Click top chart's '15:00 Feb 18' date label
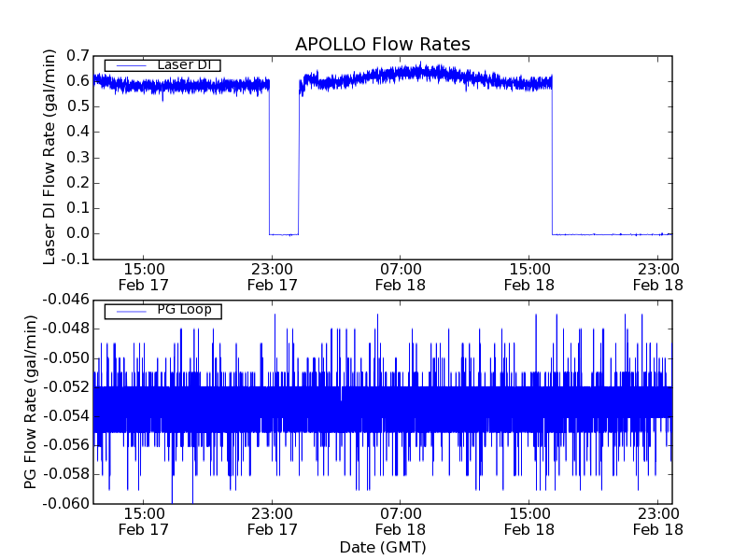The image size is (747, 560). (x=529, y=277)
